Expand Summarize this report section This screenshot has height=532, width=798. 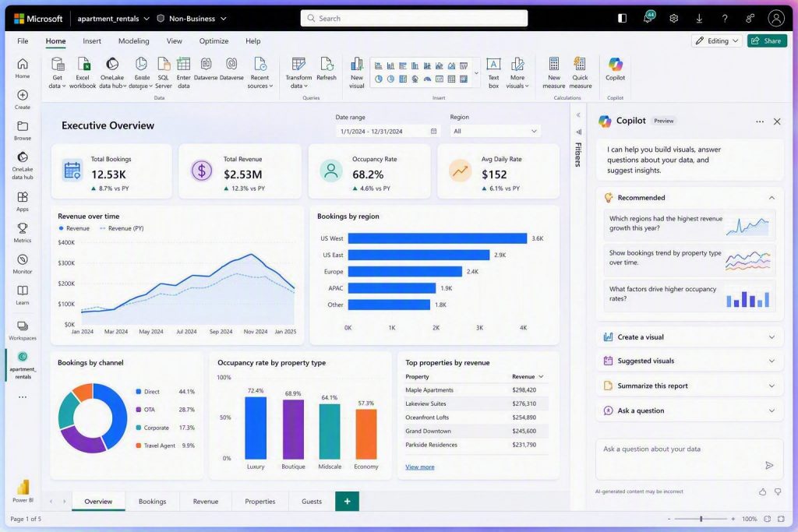tap(690, 386)
